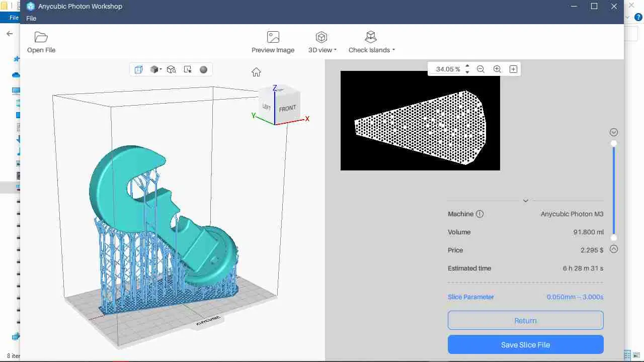Viewport: 644px width, 362px height.
Task: Decrease zoom with the down stepper arrow
Action: (467, 72)
